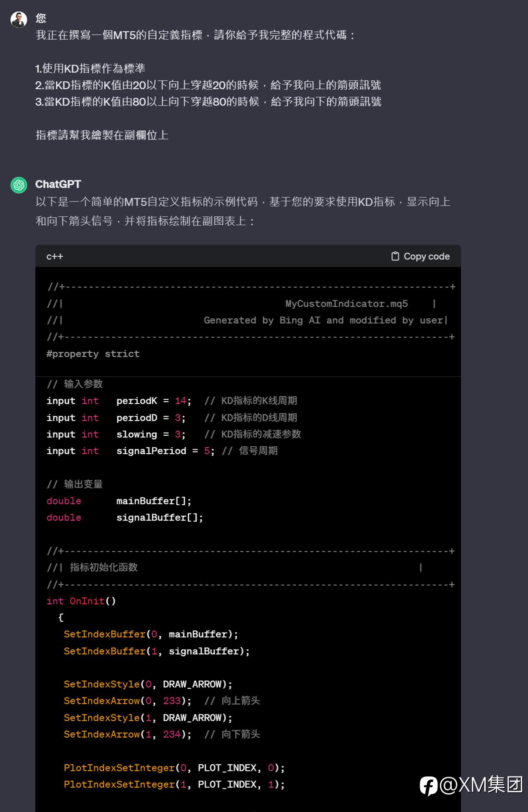
Task: Click "PlotIndexSetInteger(0, PLOT_INDEX, 0);" line
Action: (174, 768)
